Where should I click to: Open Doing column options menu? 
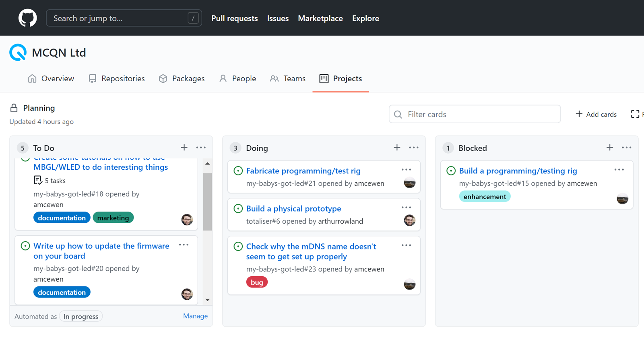coord(414,148)
